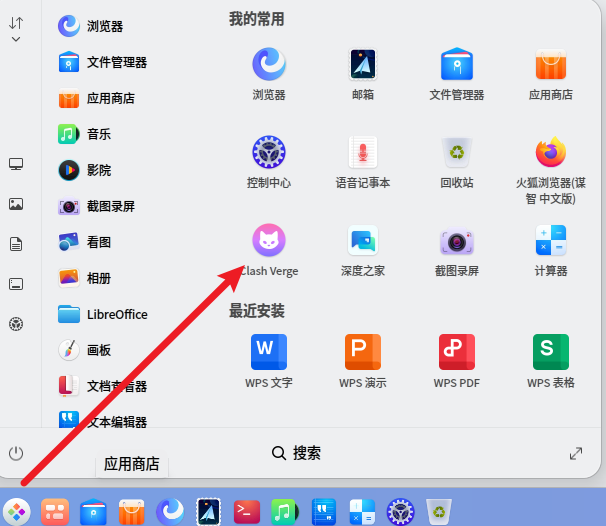Screen dimensions: 606x526
Task: Open the calculator on the dock
Action: [362, 512]
